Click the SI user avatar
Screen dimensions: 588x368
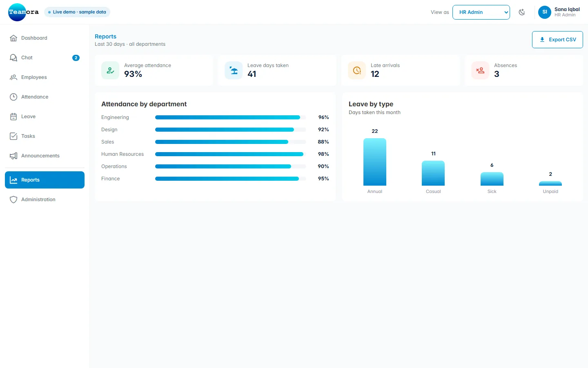(x=545, y=12)
